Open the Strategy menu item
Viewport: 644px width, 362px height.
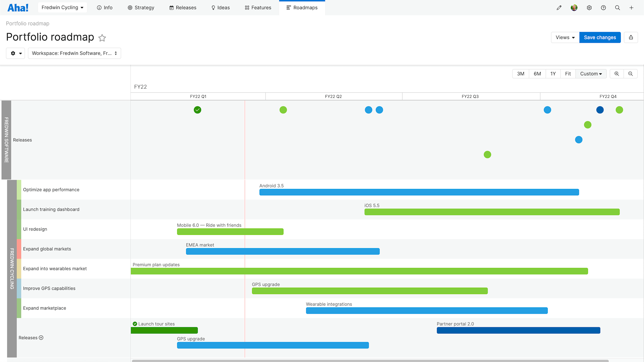[141, 7]
